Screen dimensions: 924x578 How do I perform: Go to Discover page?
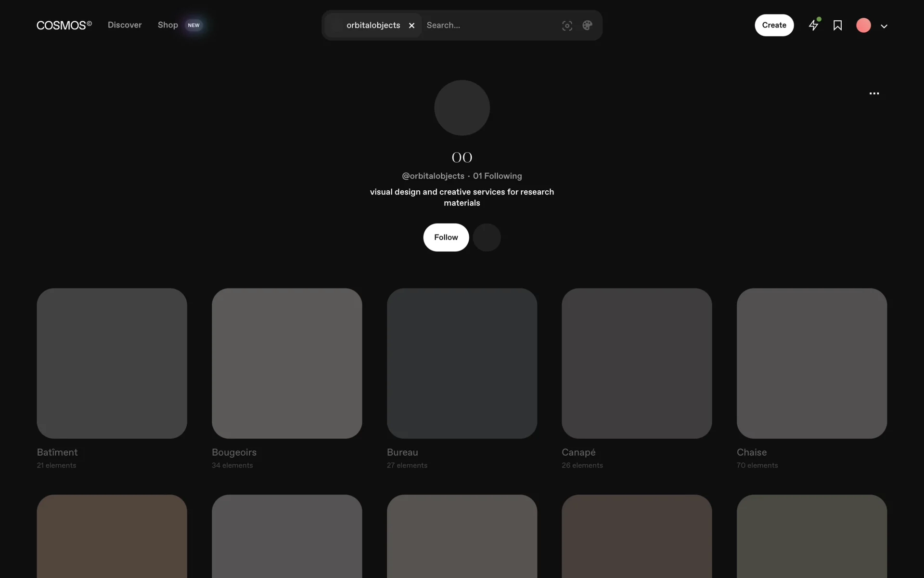(x=125, y=25)
